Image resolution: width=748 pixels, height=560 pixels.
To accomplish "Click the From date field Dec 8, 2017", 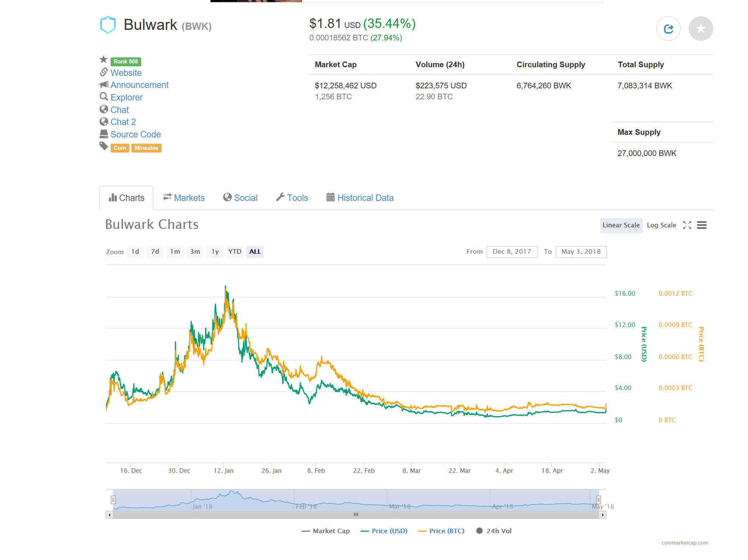I will pyautogui.click(x=512, y=252).
